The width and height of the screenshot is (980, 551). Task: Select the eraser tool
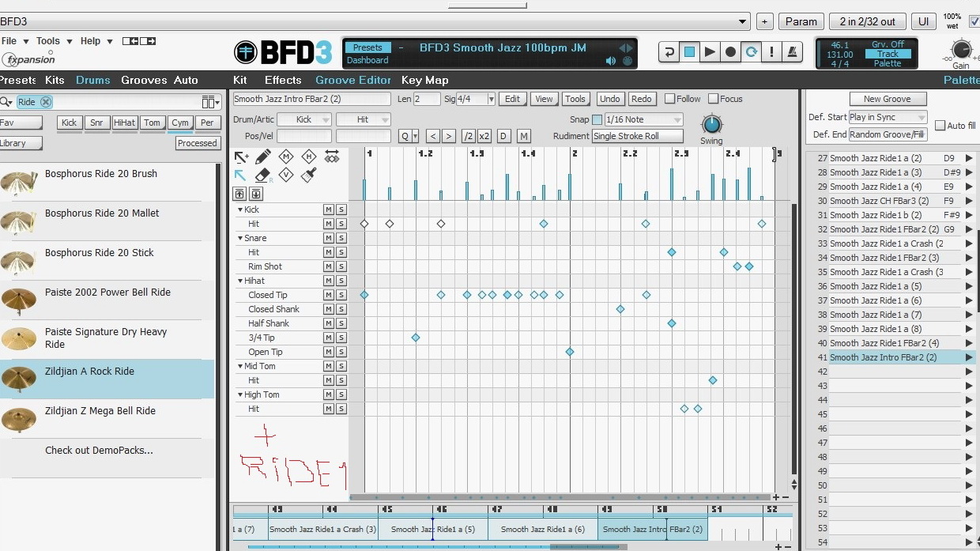(263, 175)
